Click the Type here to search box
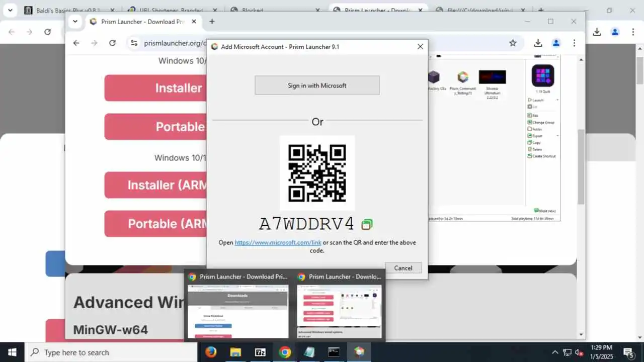644x362 pixels. tap(111, 352)
